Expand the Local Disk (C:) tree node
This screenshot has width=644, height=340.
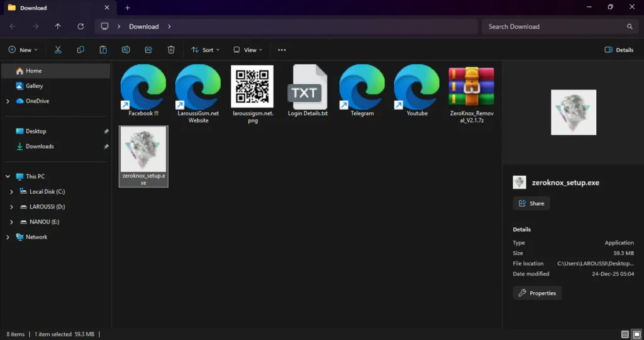click(x=12, y=191)
